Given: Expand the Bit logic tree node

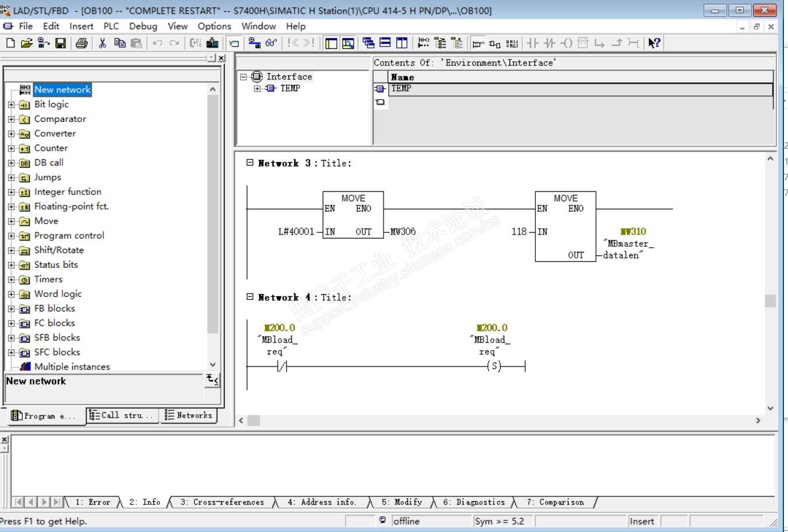Looking at the screenshot, I should click(x=11, y=105).
